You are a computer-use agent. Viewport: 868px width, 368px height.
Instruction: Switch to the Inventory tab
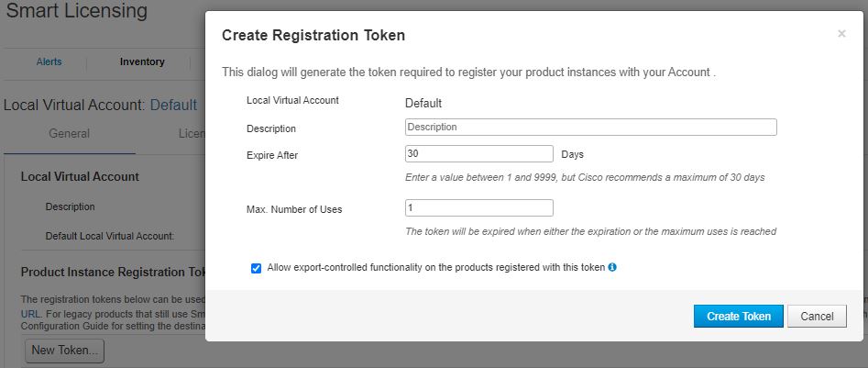click(x=142, y=61)
